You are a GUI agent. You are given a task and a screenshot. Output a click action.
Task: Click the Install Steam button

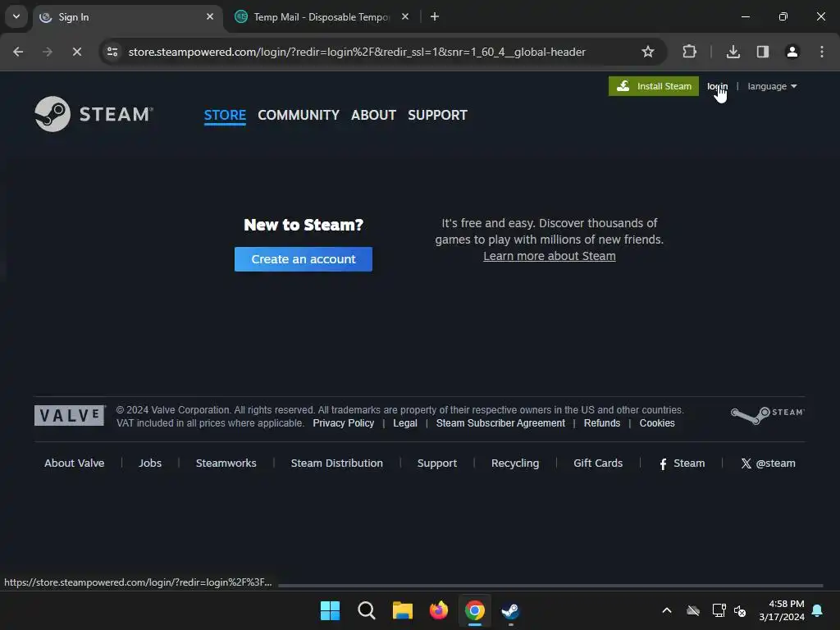point(654,86)
